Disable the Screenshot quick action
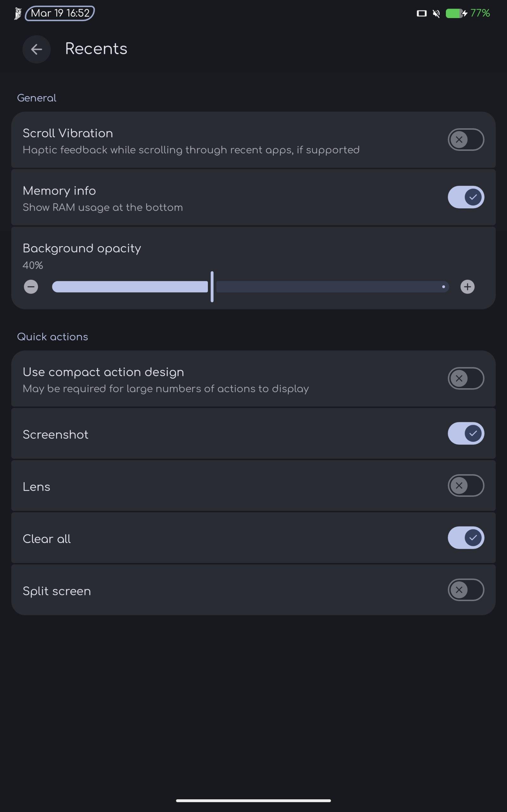Image resolution: width=507 pixels, height=812 pixels. point(465,433)
